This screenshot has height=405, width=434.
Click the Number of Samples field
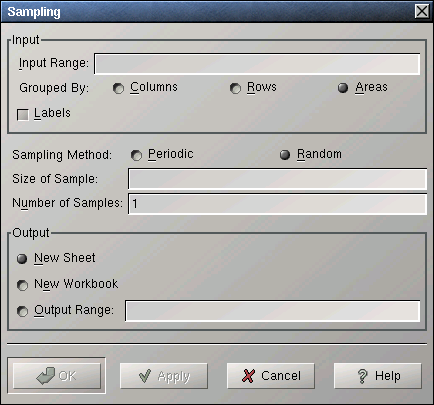tap(278, 204)
